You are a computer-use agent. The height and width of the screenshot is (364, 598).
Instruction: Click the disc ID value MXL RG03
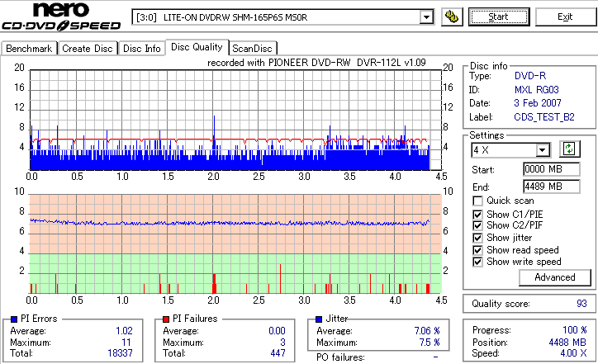pos(536,90)
